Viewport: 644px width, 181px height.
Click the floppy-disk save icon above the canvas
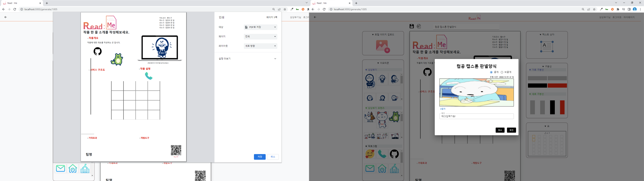(x=412, y=26)
